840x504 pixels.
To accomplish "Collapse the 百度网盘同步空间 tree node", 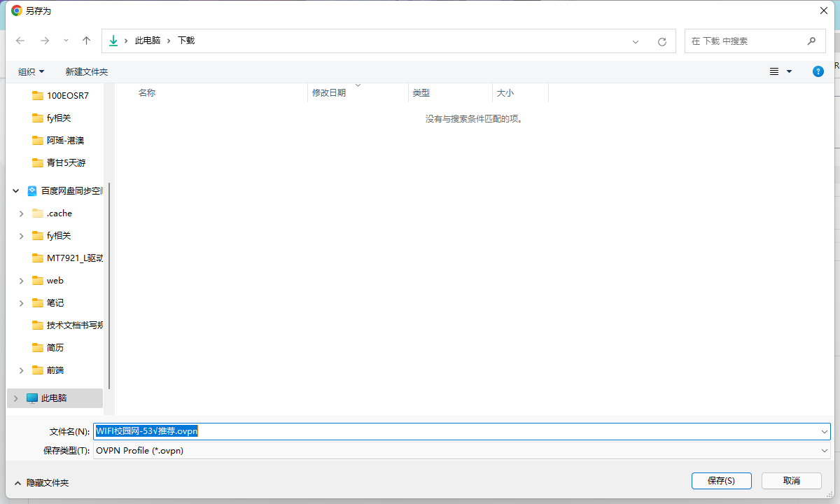I will 15,190.
